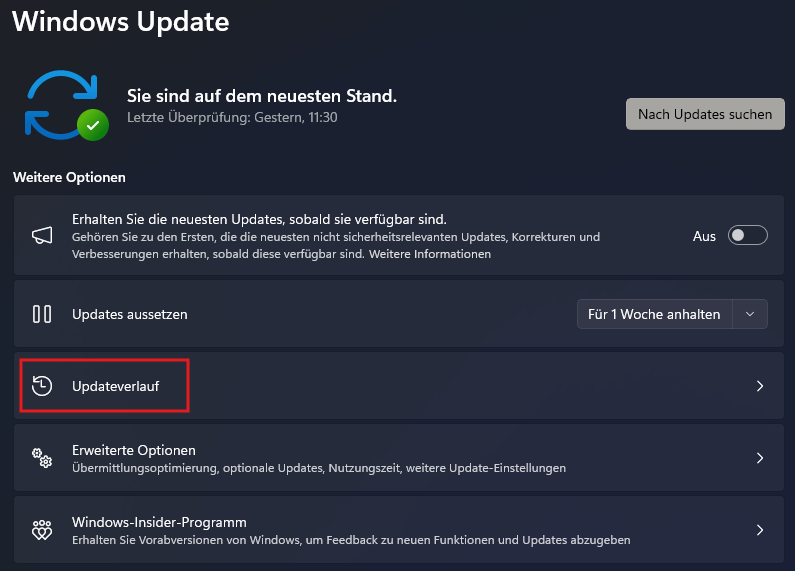Click the Nach Updates suchen button

705,114
